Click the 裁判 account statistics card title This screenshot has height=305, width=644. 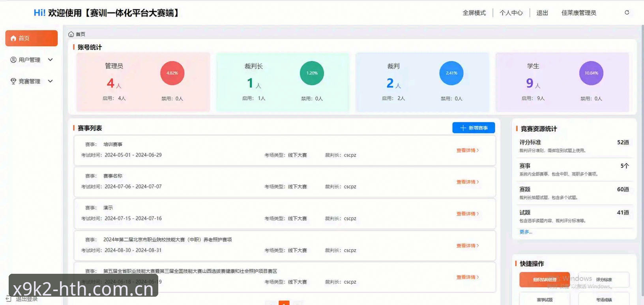coord(393,66)
